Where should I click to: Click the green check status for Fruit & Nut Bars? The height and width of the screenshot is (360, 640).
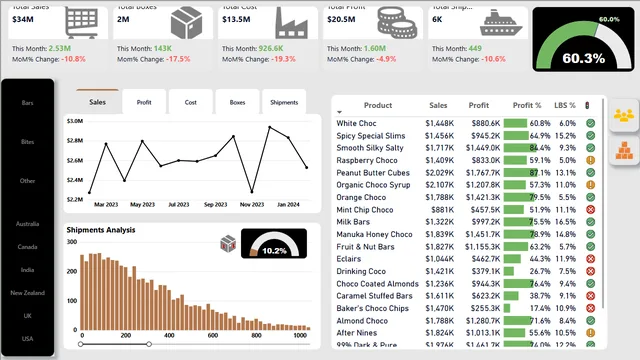coord(590,247)
